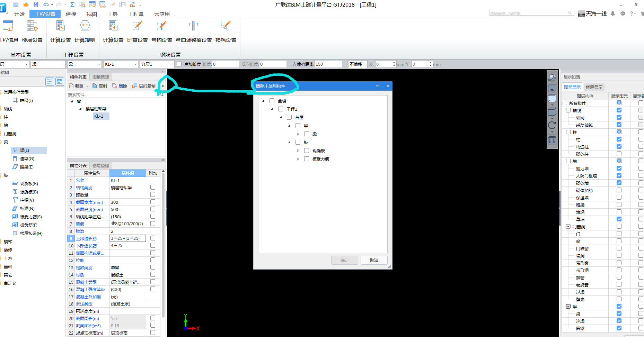This screenshot has height=337, width=644.
Task: Check the 现浇板 checkbox in dialog
Action: click(307, 151)
